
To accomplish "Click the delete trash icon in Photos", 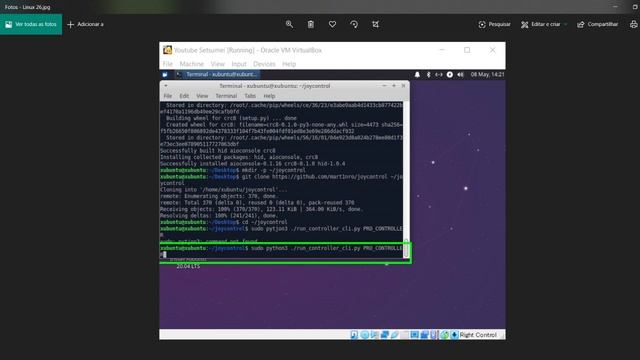I will (311, 24).
